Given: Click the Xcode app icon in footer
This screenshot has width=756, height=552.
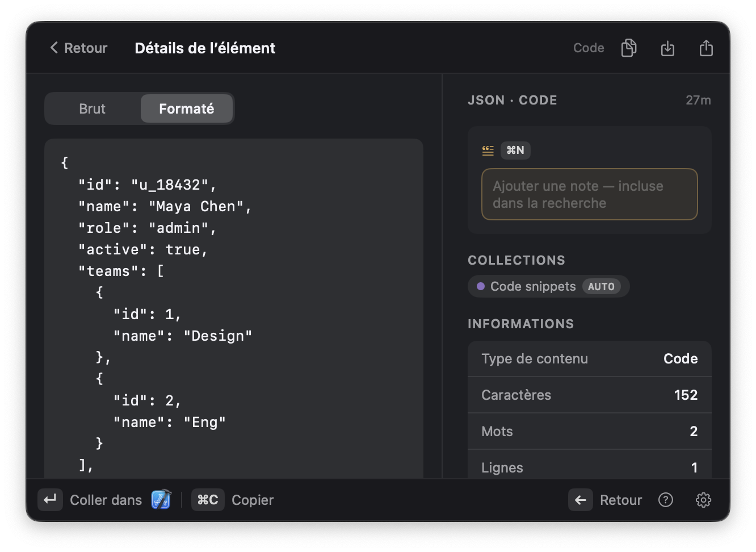Looking at the screenshot, I should [x=161, y=499].
